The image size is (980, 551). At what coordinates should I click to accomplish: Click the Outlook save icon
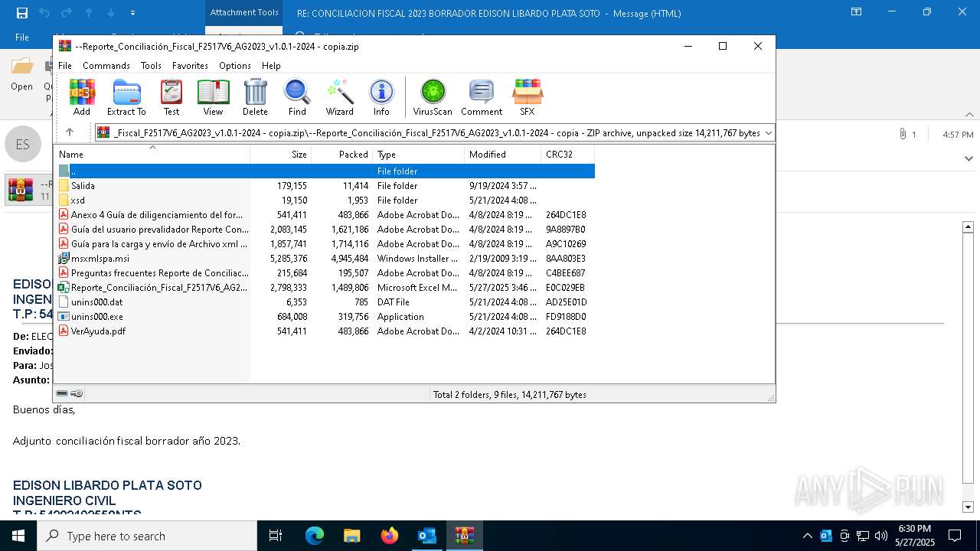(22, 13)
